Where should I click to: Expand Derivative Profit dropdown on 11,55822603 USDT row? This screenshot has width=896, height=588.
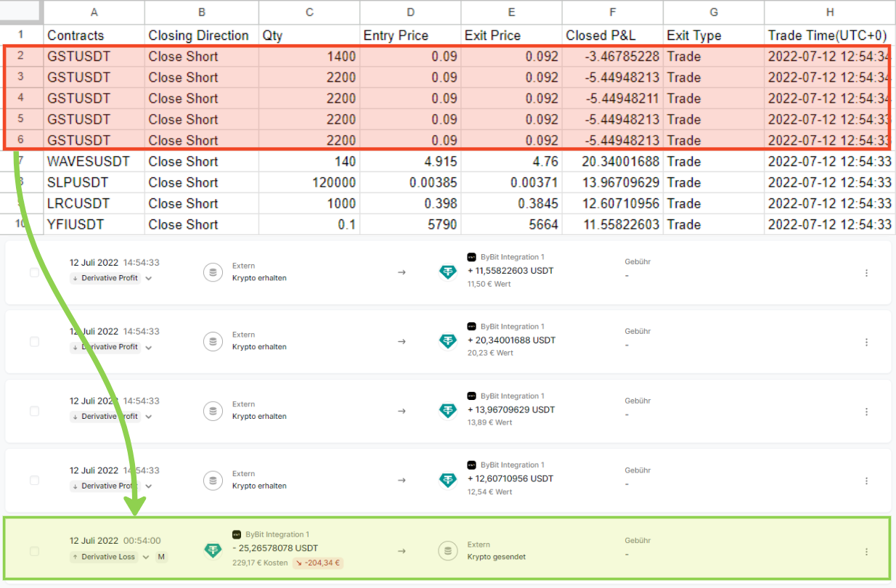point(149,278)
